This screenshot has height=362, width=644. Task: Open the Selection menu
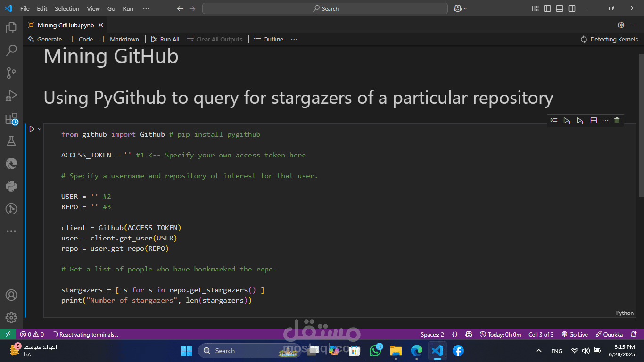click(x=67, y=8)
